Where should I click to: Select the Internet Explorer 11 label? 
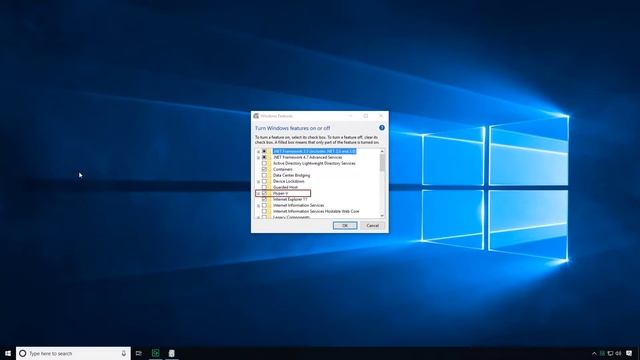pos(290,199)
